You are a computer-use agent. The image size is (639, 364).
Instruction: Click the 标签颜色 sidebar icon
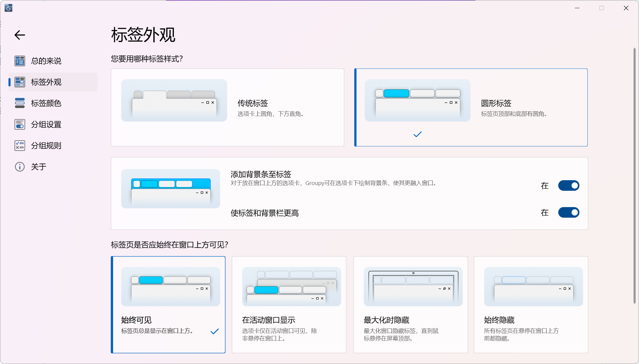tap(20, 103)
